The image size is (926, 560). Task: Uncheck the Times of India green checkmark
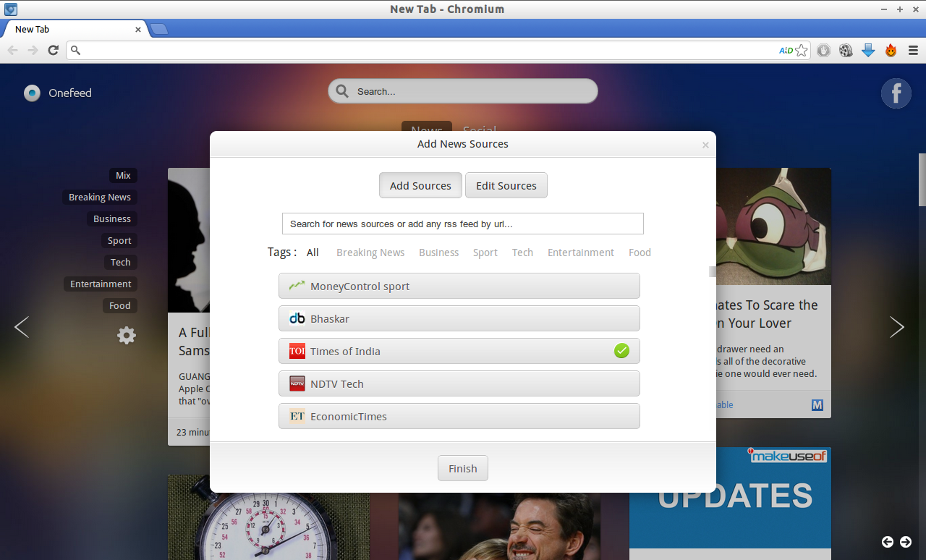(x=621, y=351)
